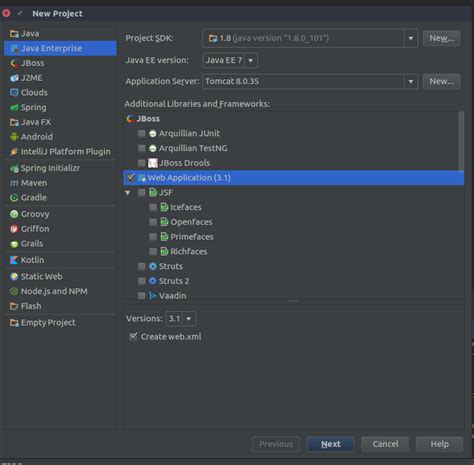This screenshot has width=474, height=465.
Task: Click the Struts gear icon
Action: point(153,266)
